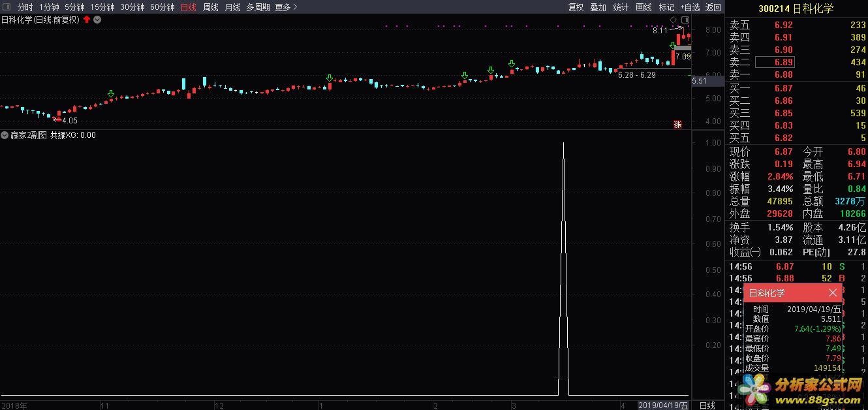Switch to 分时 intraday chart
Viewport: 868px width, 410px height.
25,7
